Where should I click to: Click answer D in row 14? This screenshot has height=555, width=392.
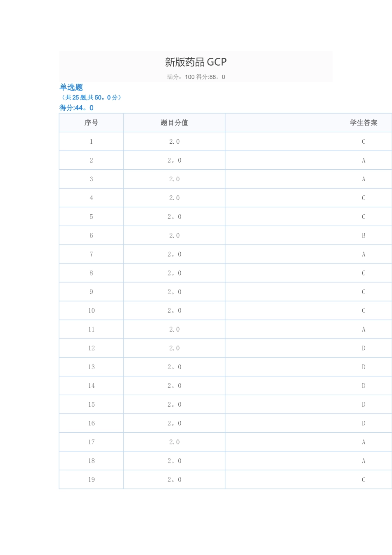364,386
